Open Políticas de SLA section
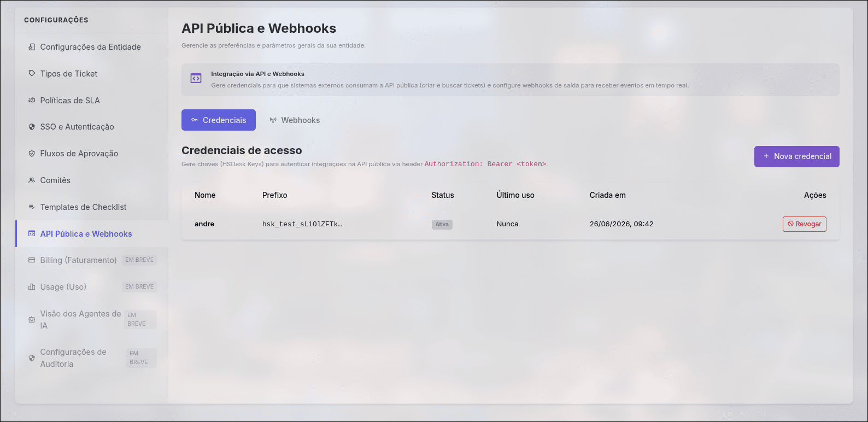The width and height of the screenshot is (868, 422). (91, 100)
